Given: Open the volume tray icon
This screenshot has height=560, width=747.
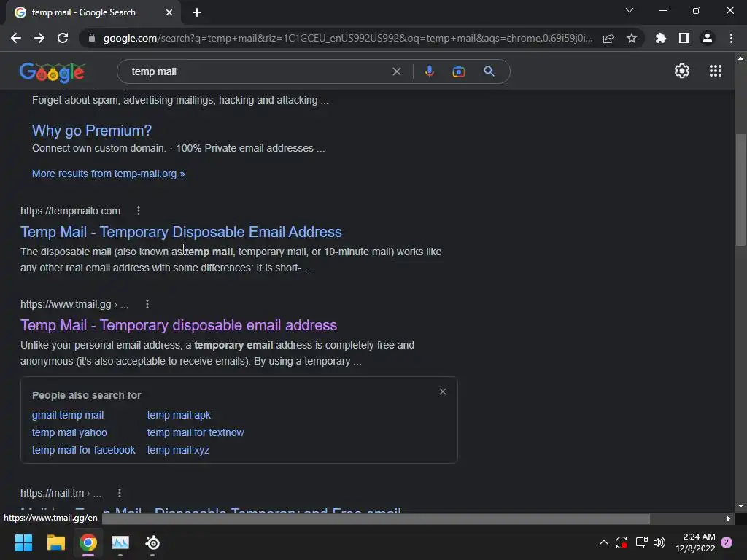Looking at the screenshot, I should tap(659, 542).
